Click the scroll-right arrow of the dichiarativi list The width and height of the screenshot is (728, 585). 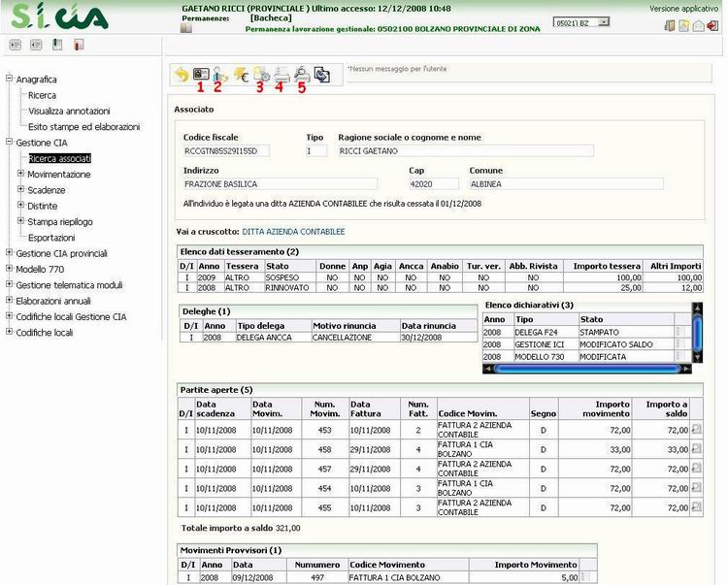(685, 369)
